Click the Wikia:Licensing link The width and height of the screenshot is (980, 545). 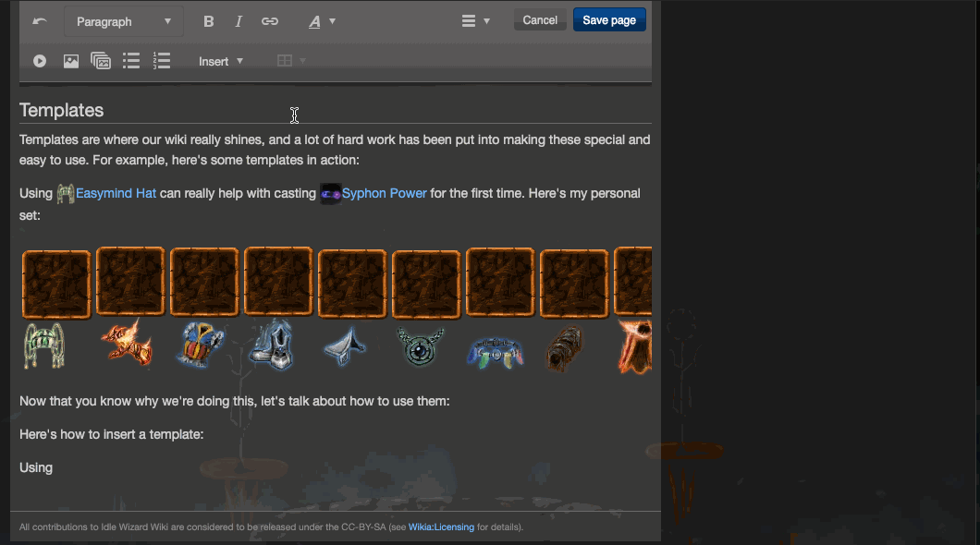(x=441, y=527)
